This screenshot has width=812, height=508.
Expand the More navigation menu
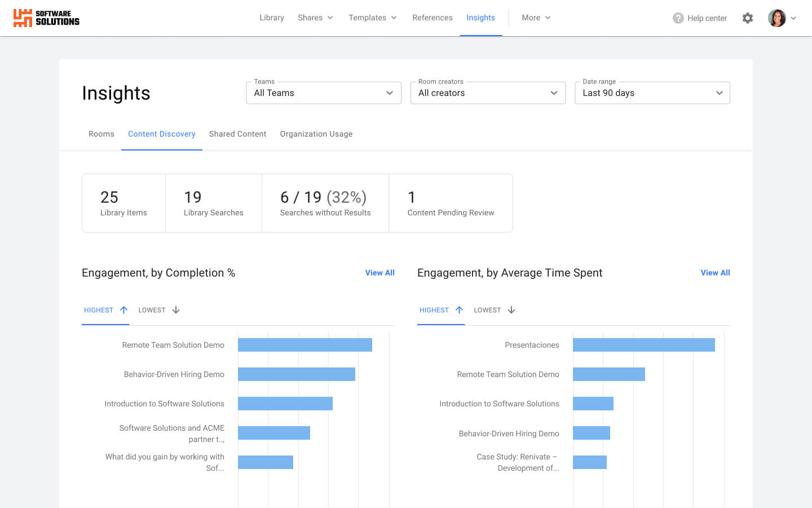[535, 17]
